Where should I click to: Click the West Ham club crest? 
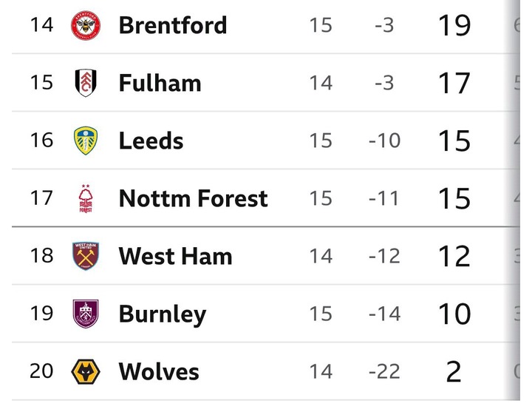coord(86,256)
